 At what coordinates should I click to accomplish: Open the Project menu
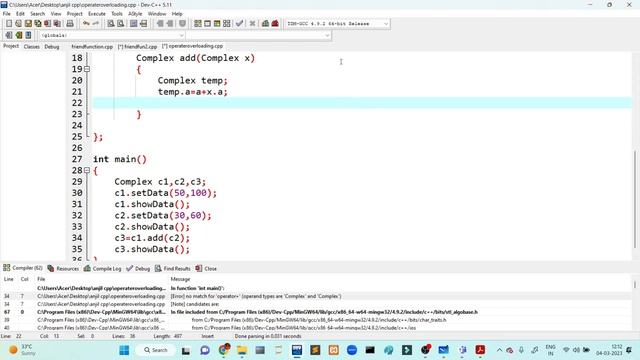[75, 13]
